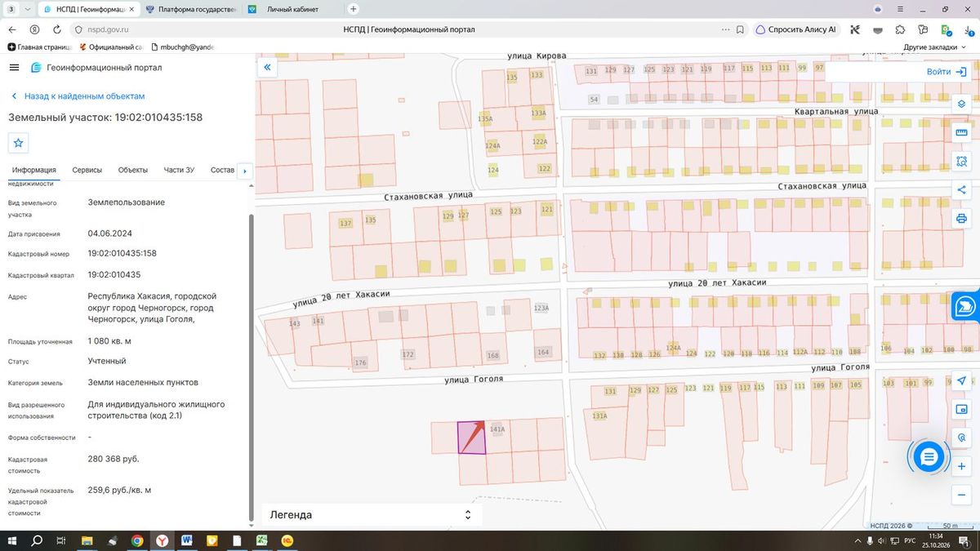Viewport: 980px width, 551px height.
Task: Open the Главная страница bookmark
Action: [39, 47]
